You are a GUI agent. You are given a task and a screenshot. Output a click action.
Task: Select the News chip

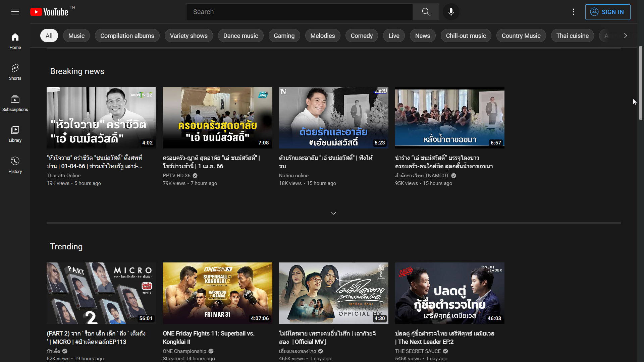point(423,36)
